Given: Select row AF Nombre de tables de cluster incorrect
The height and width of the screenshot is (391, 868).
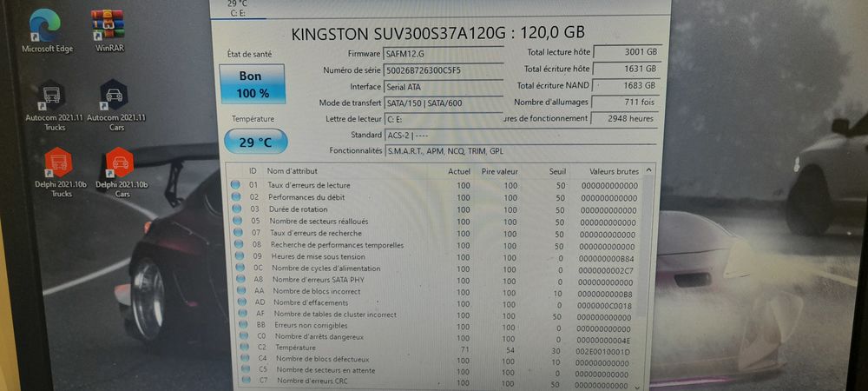Looking at the screenshot, I should (435, 315).
